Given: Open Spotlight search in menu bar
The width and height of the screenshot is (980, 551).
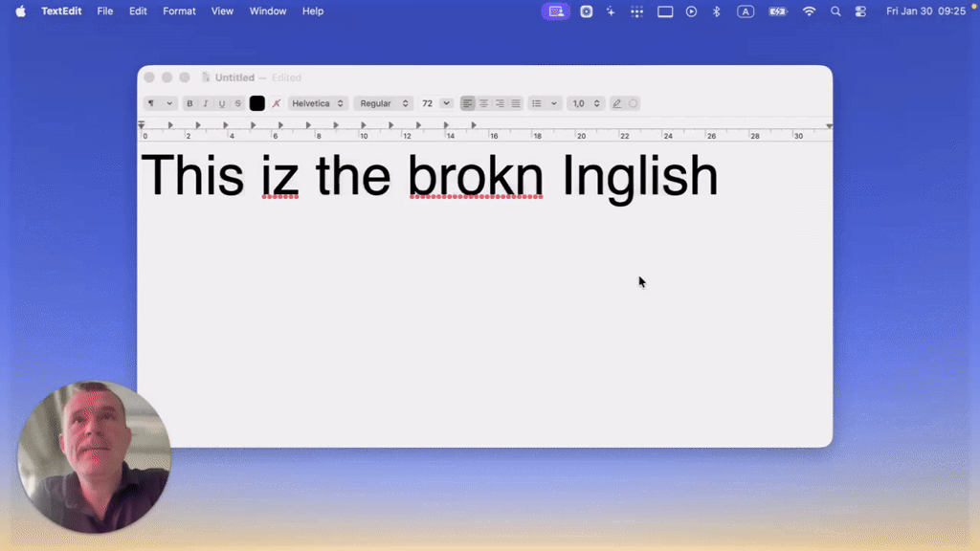Looking at the screenshot, I should click(835, 11).
